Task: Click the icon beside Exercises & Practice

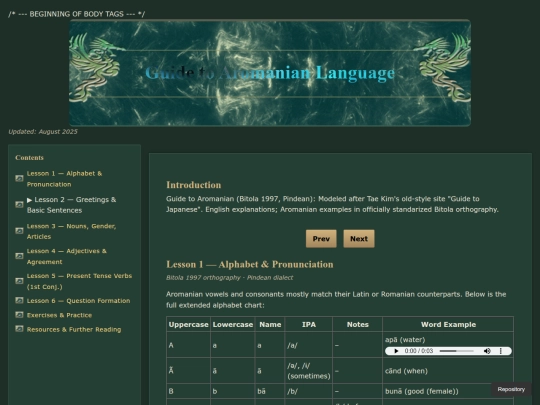Action: [x=19, y=315]
